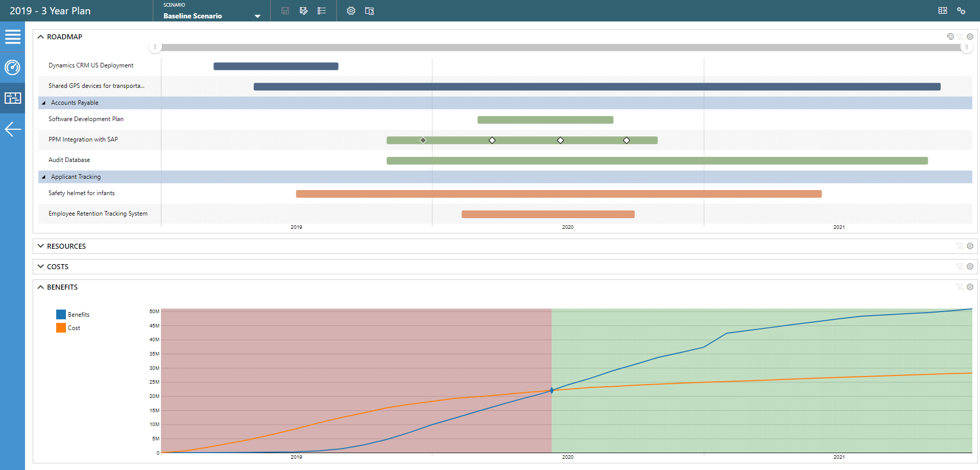The image size is (980, 470).
Task: Click the Safety helmet for infants label
Action: click(82, 193)
